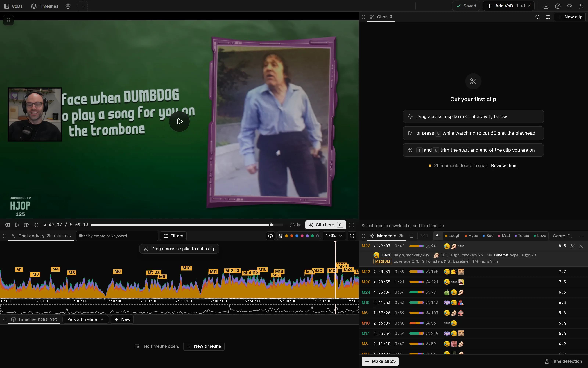Toggle the moments comment/notes icon
Image resolution: width=588 pixels, height=368 pixels.
tap(411, 236)
